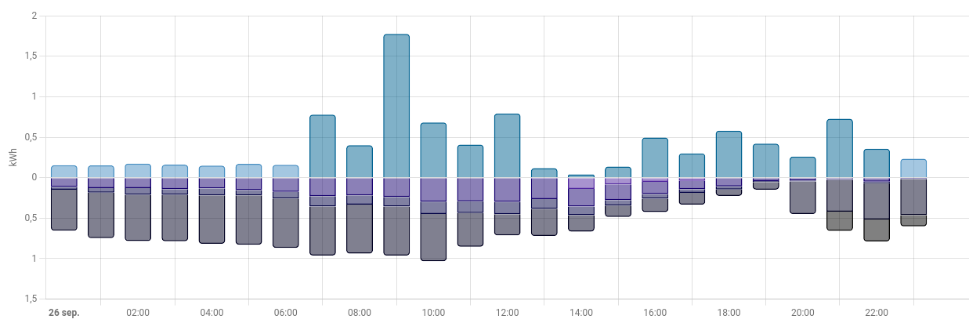Click the blue bar at 21:00
Image resolution: width=980 pixels, height=330 pixels.
pyautogui.click(x=839, y=148)
